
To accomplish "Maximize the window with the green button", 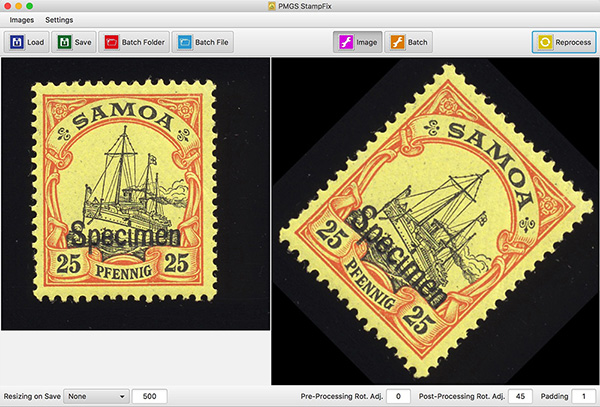I will (29, 6).
